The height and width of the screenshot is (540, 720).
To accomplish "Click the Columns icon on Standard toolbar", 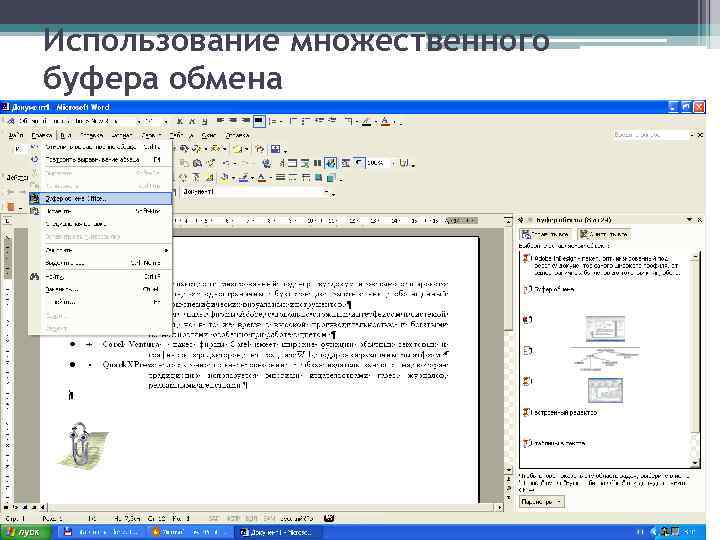I will pyautogui.click(x=317, y=163).
